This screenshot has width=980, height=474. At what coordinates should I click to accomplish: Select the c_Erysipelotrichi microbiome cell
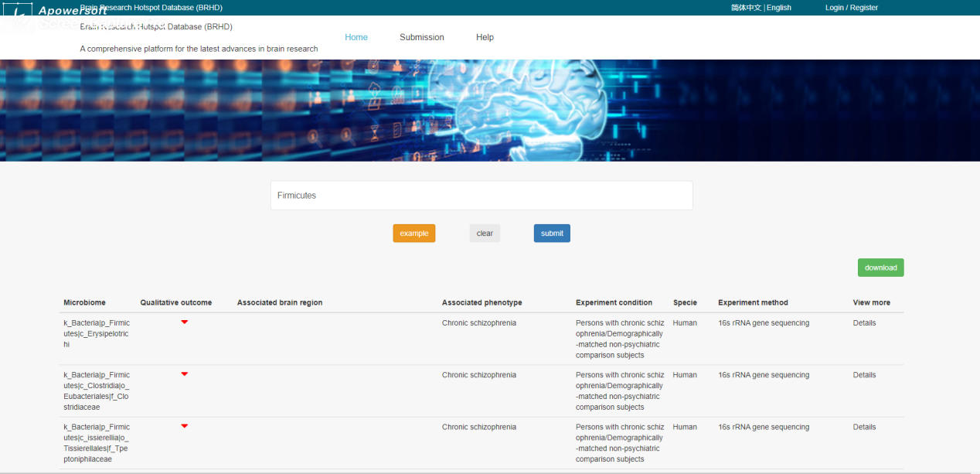tap(97, 334)
